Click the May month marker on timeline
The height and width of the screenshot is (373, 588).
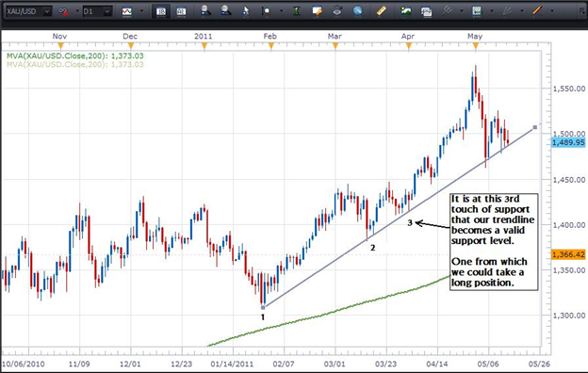pos(476,46)
